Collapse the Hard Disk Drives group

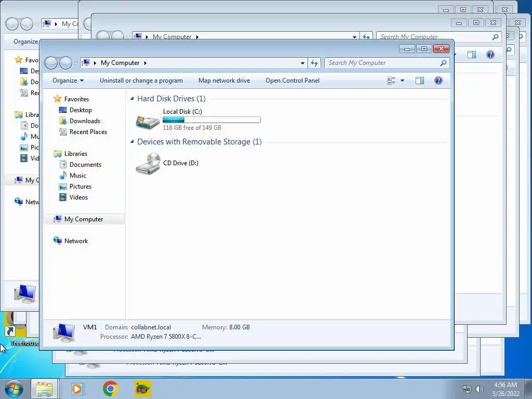point(132,99)
